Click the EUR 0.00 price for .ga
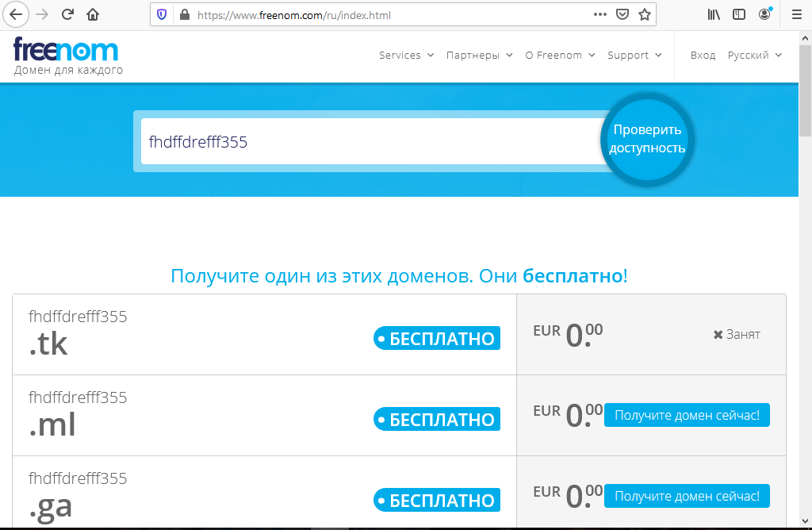 (568, 496)
